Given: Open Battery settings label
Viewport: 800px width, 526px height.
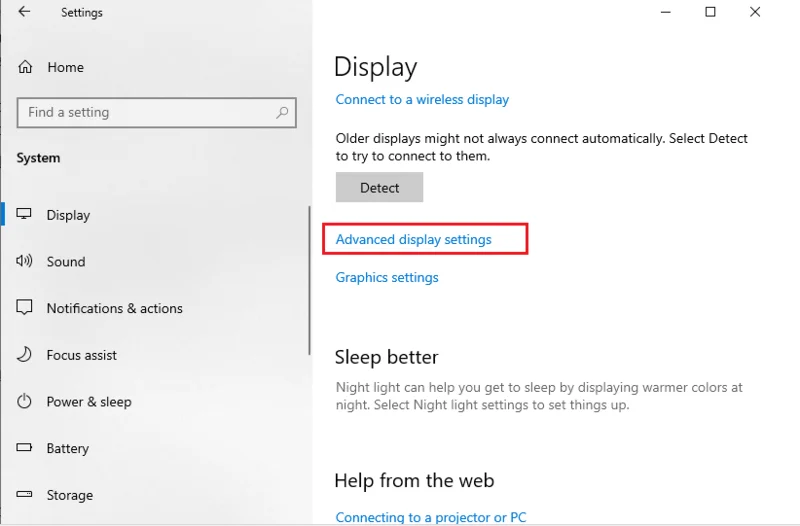Looking at the screenshot, I should click(67, 448).
